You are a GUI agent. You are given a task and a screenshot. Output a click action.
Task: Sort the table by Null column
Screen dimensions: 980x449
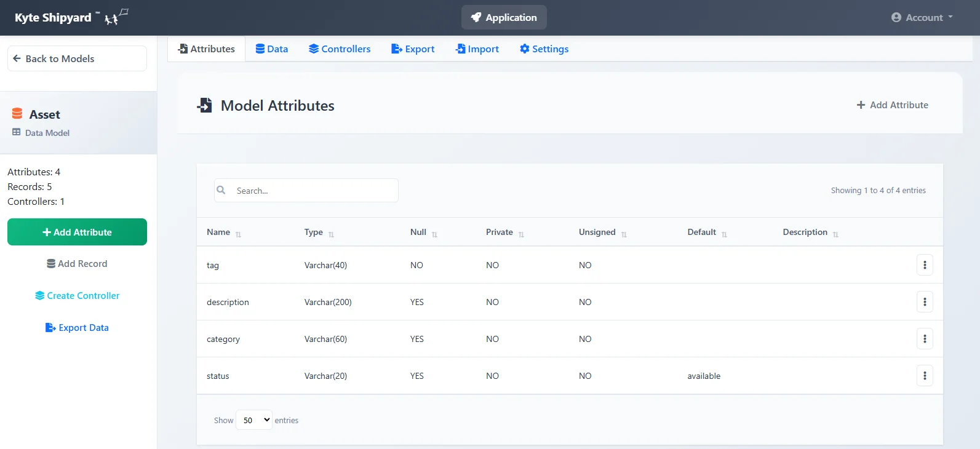[424, 232]
